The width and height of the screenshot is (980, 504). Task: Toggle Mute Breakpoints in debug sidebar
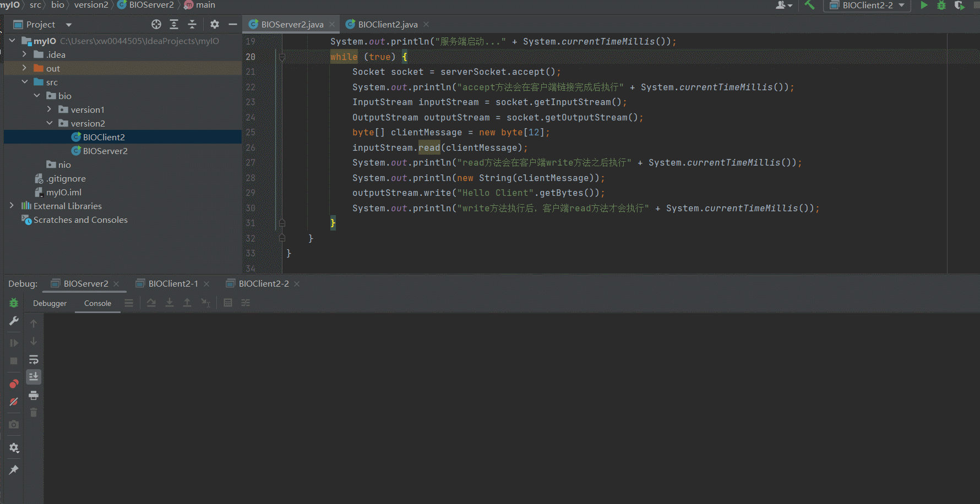coord(14,402)
